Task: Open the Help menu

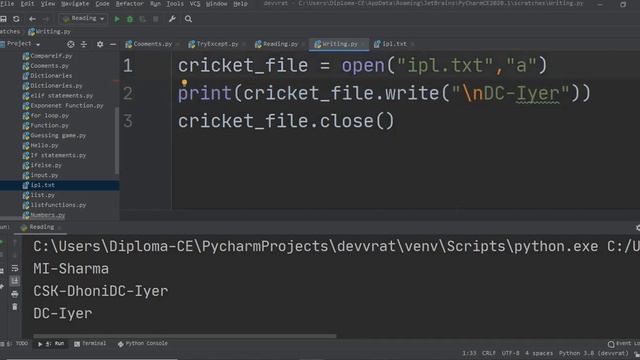Action: coord(240,4)
